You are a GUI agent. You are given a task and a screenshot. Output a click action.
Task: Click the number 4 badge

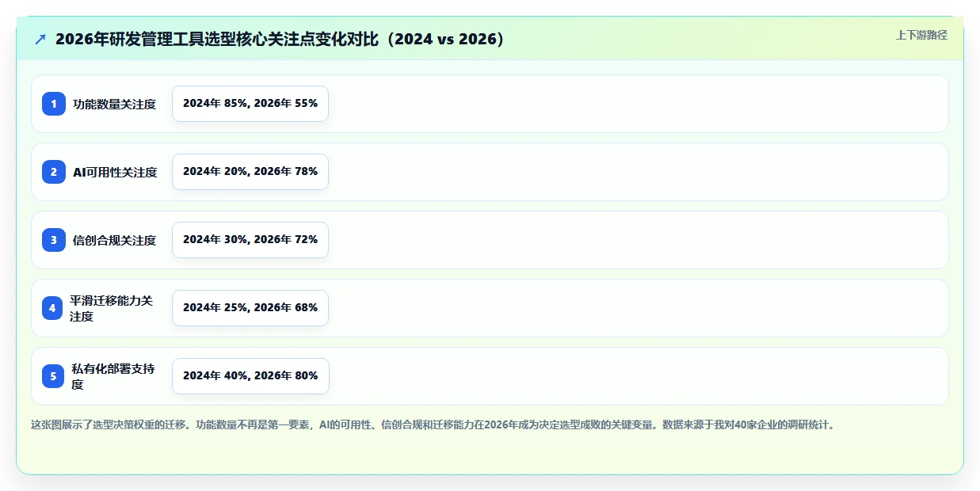(52, 308)
